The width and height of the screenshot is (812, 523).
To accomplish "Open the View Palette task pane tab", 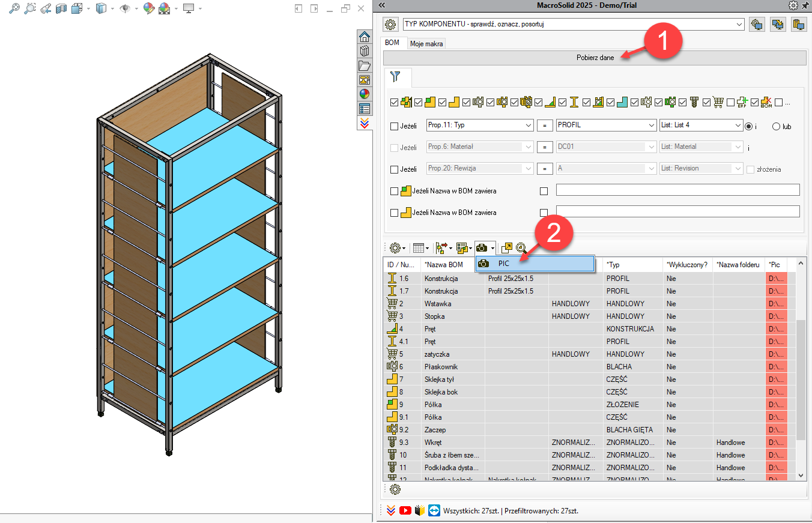I will (365, 80).
